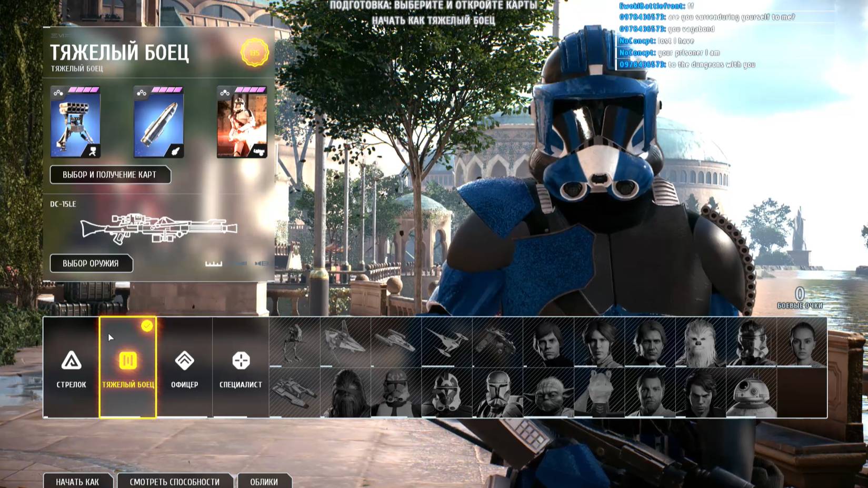Select the clone trooper portrait beside Rey

751,342
